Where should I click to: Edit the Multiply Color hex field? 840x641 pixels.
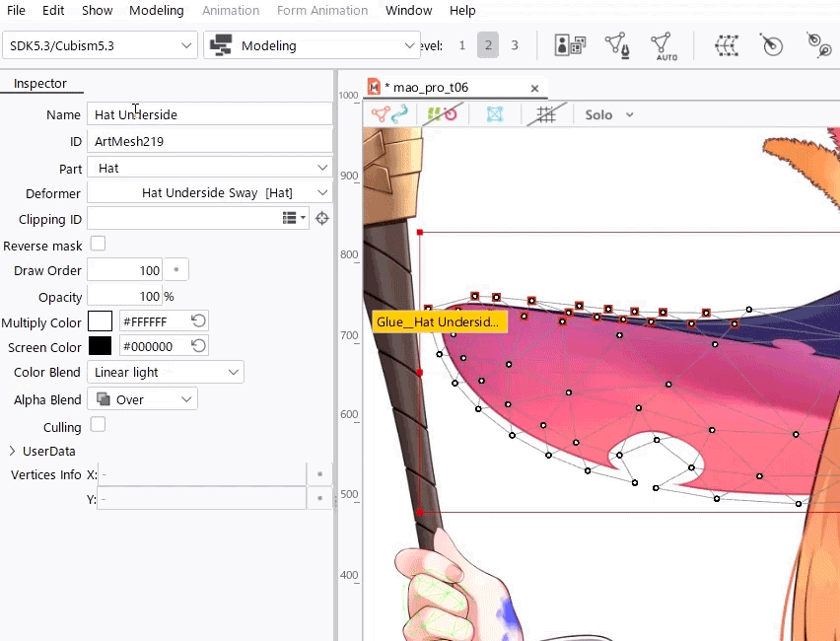155,321
